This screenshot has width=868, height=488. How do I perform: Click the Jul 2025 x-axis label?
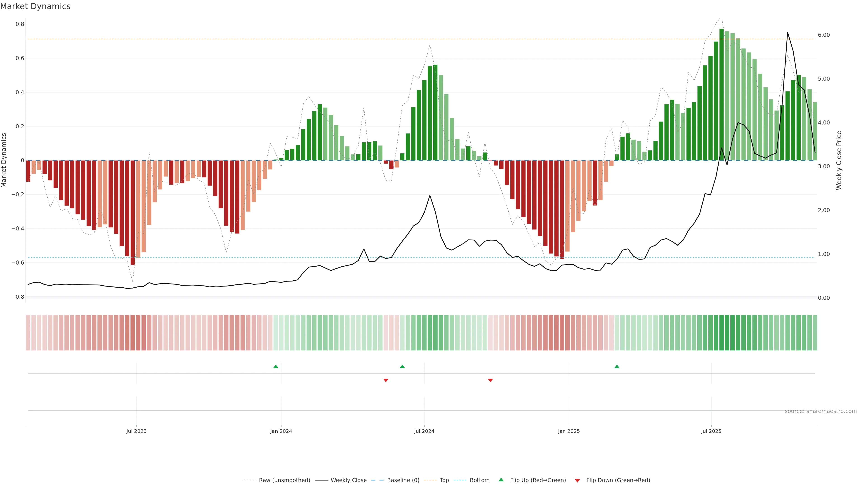pos(711,431)
